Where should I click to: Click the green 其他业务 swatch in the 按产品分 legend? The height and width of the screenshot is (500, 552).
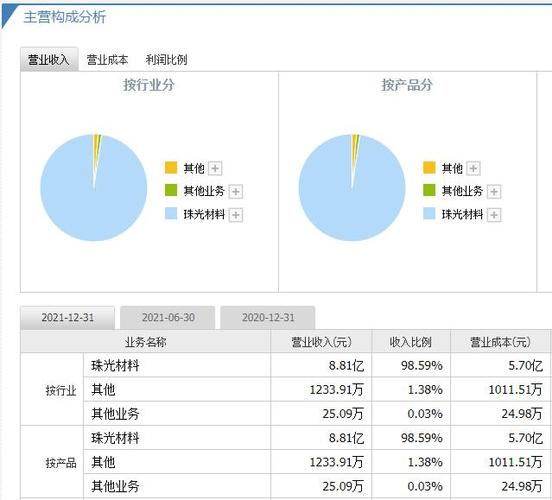429,190
